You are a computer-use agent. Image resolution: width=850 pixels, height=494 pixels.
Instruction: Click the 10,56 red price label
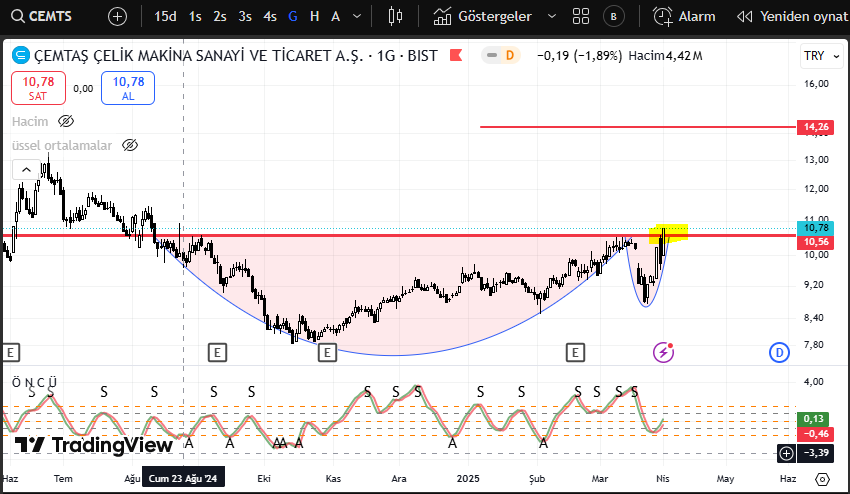tap(815, 242)
